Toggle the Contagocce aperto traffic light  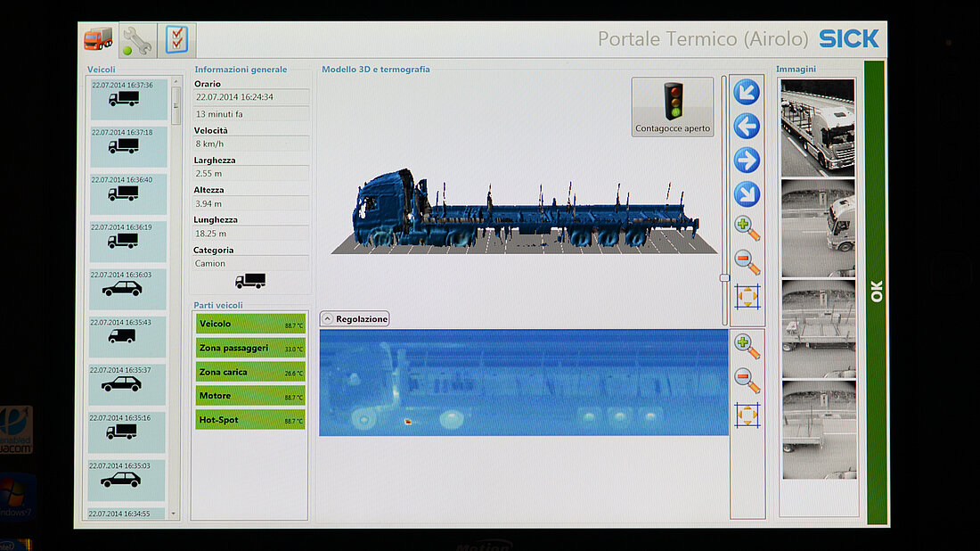coord(673,107)
